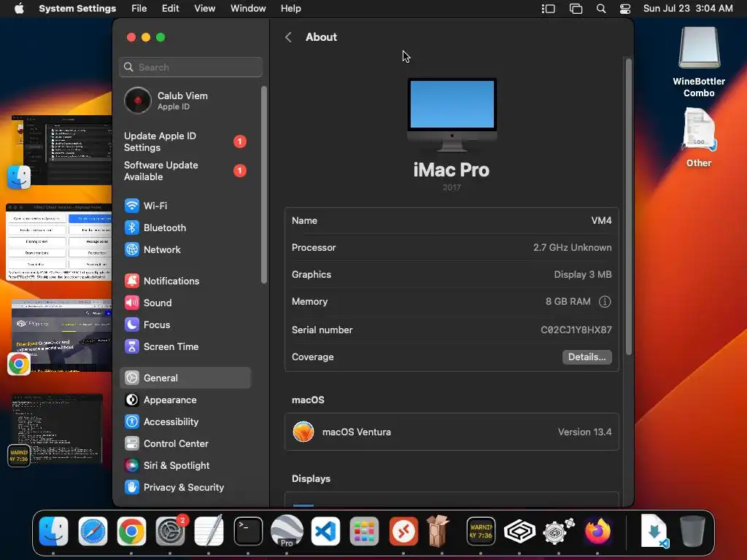Click the Name field value VM4
747x560 pixels.
[601, 220]
